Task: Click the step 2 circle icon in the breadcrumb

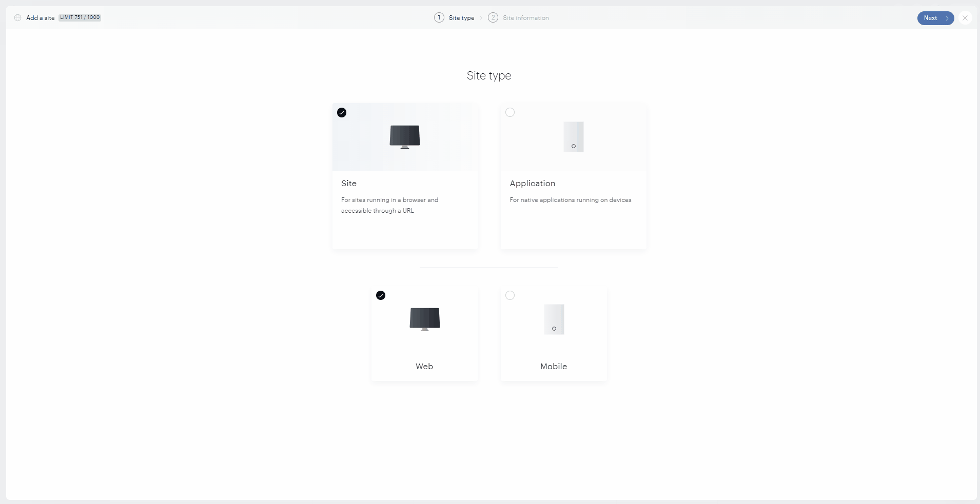Action: [x=493, y=17]
